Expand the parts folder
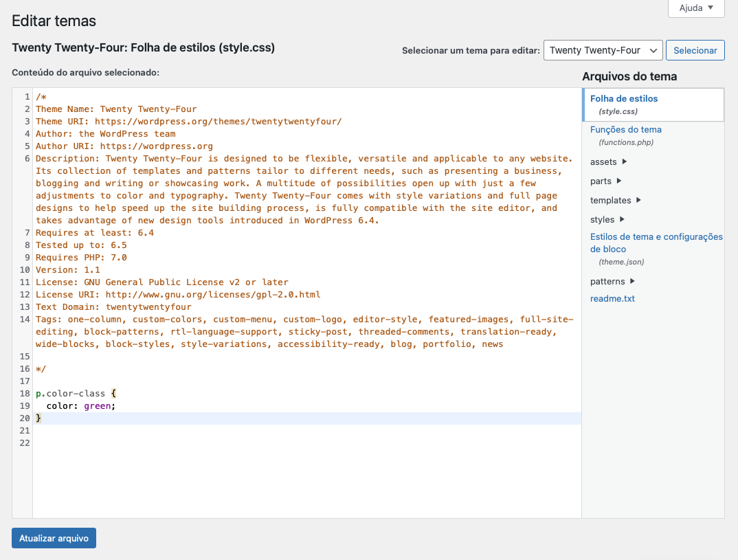738x560 pixels. click(x=600, y=181)
